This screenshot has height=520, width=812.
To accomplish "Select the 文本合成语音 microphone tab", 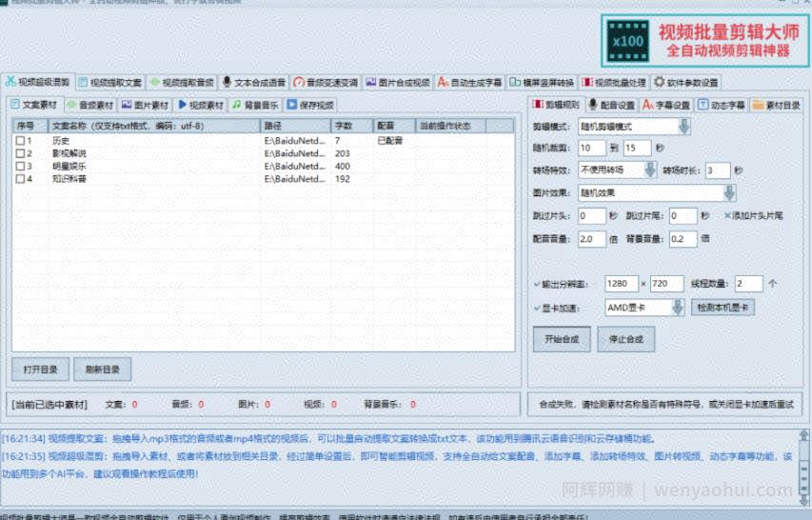I will click(x=254, y=82).
